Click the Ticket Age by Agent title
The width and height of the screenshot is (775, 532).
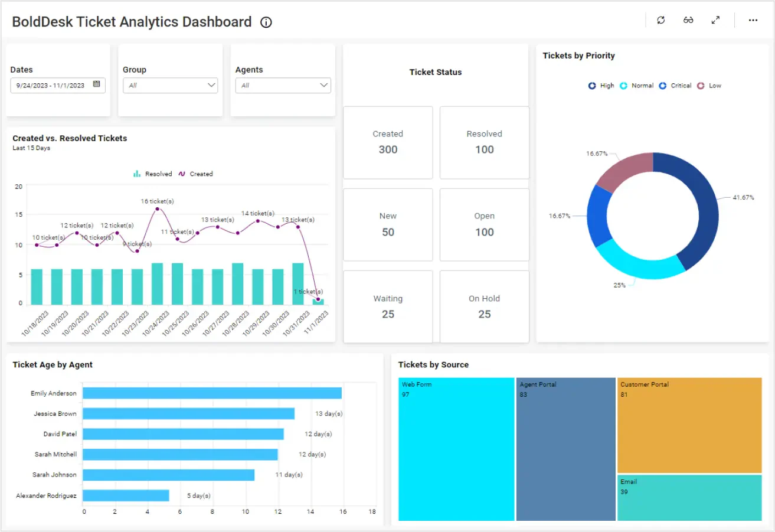(53, 365)
